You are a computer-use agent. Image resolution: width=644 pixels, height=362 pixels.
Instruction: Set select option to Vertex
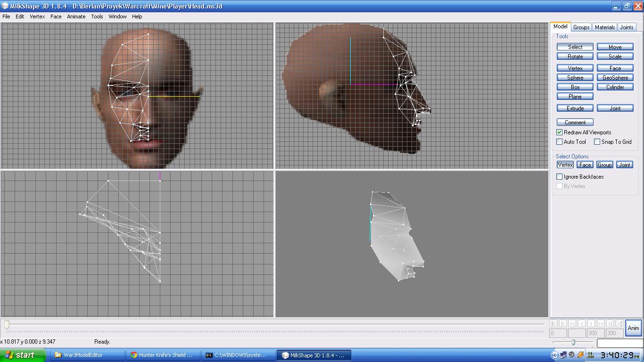(x=565, y=165)
